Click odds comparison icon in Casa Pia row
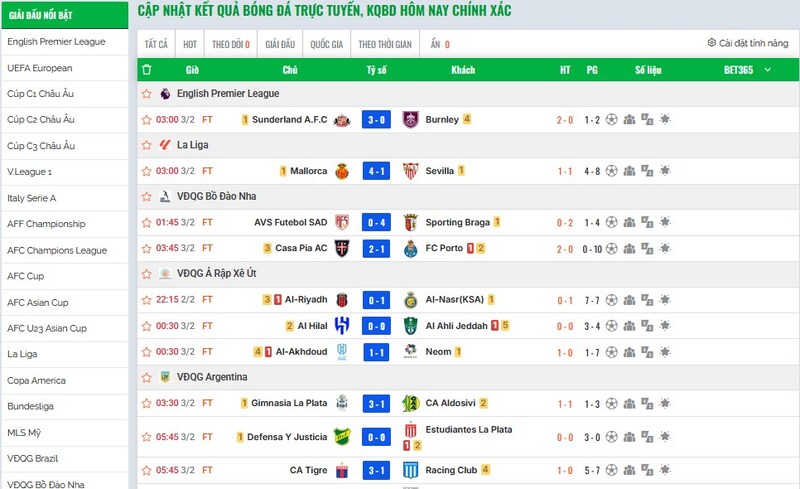Screen dimensions: 800x489 click(647, 248)
